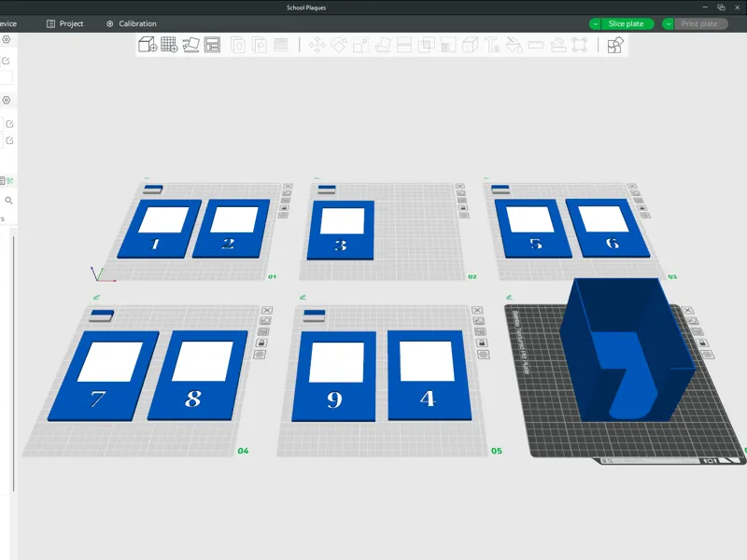This screenshot has height=560, width=747.
Task: Click the Slice plate button
Action: click(x=626, y=24)
